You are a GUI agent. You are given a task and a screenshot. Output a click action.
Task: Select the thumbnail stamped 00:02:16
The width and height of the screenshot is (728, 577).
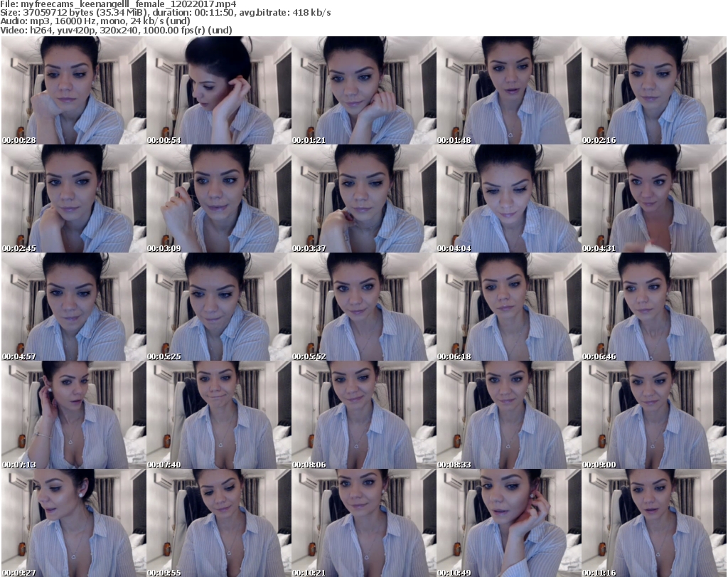[654, 90]
